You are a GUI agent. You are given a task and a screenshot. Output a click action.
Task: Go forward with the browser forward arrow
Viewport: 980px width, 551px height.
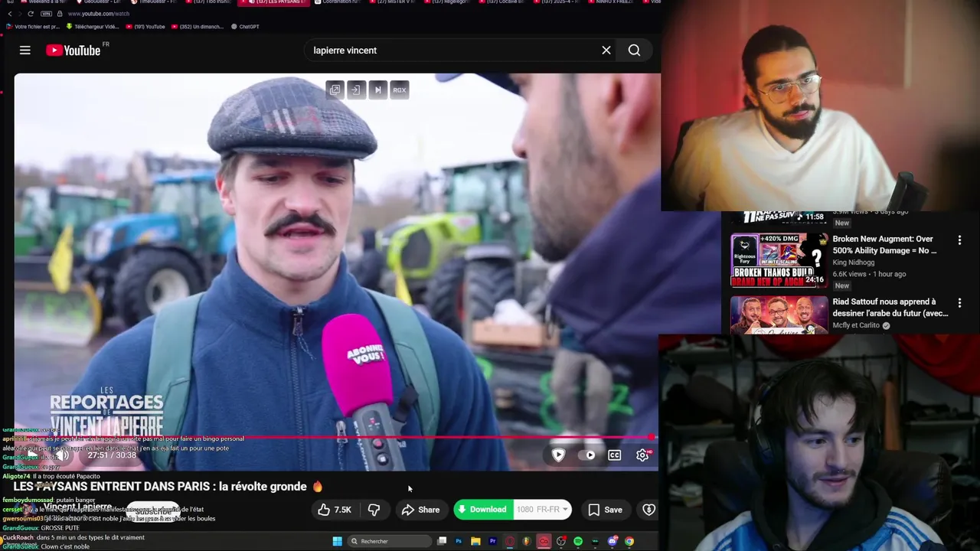pos(20,14)
